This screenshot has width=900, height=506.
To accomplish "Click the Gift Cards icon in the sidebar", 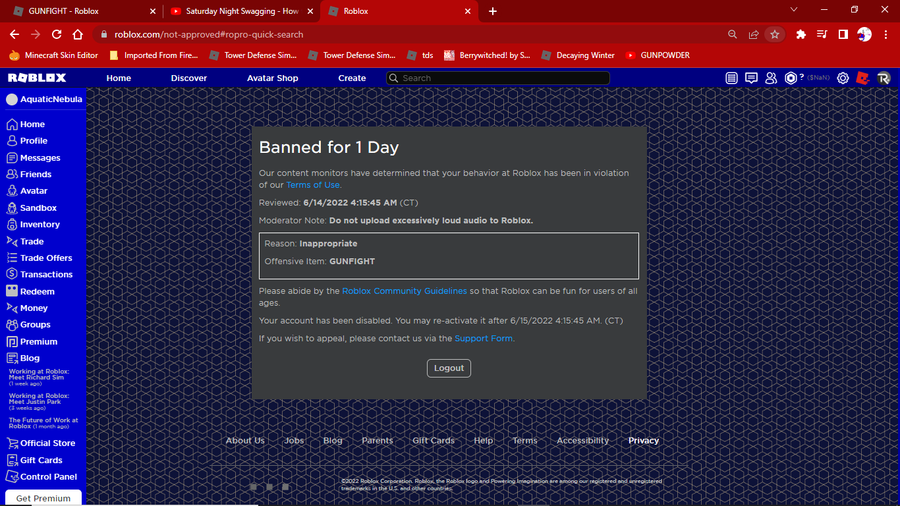I will [x=12, y=460].
